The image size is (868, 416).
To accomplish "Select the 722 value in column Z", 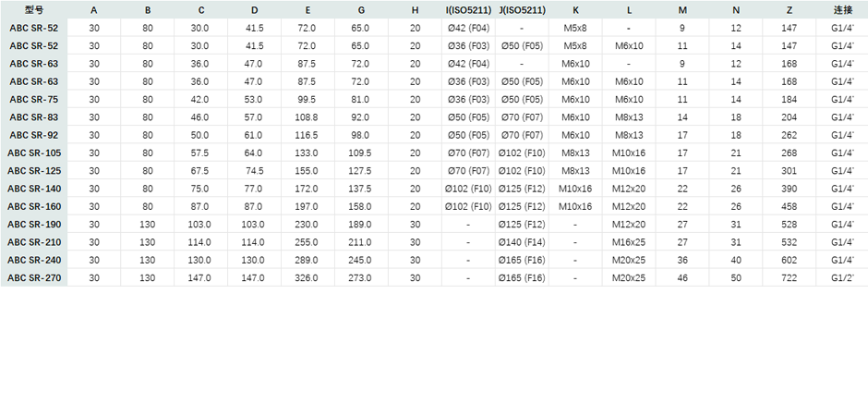I will click(x=789, y=277).
